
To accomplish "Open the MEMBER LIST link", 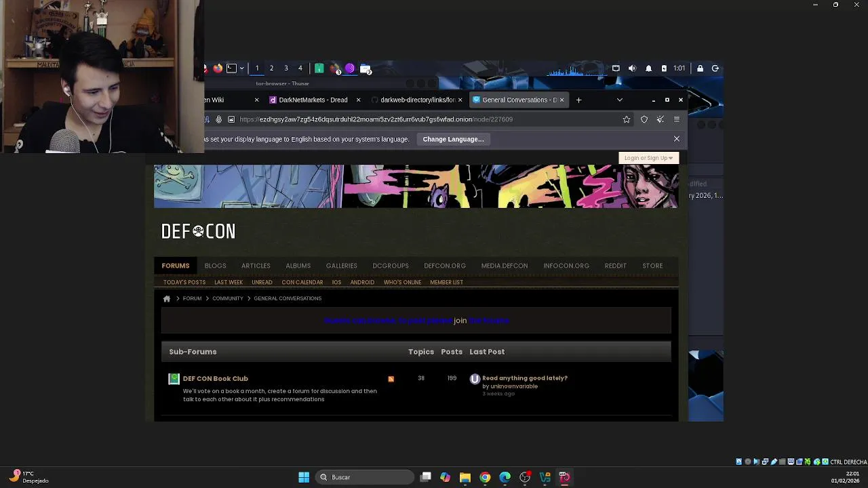I will (x=446, y=283).
